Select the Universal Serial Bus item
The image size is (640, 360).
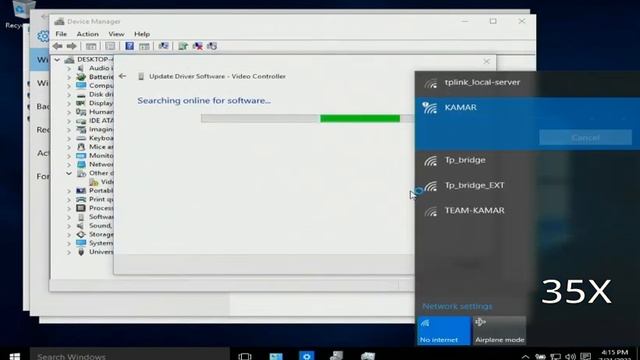click(x=101, y=252)
